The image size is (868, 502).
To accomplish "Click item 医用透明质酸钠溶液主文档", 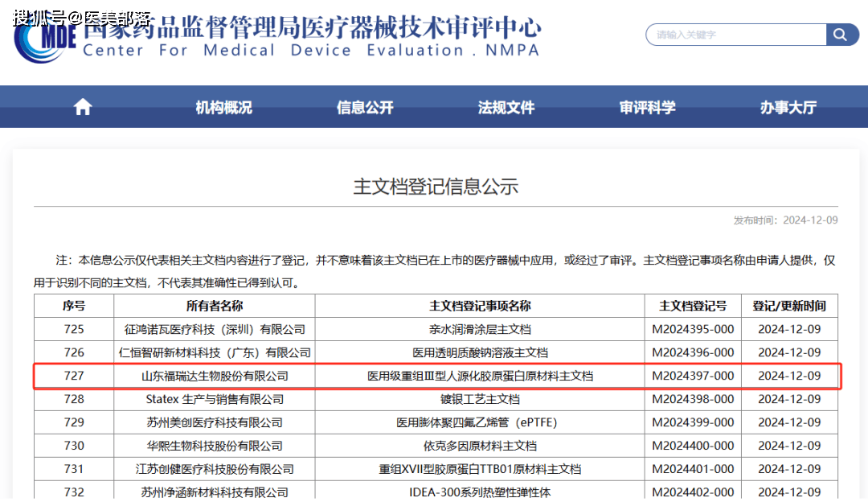I will tap(480, 353).
